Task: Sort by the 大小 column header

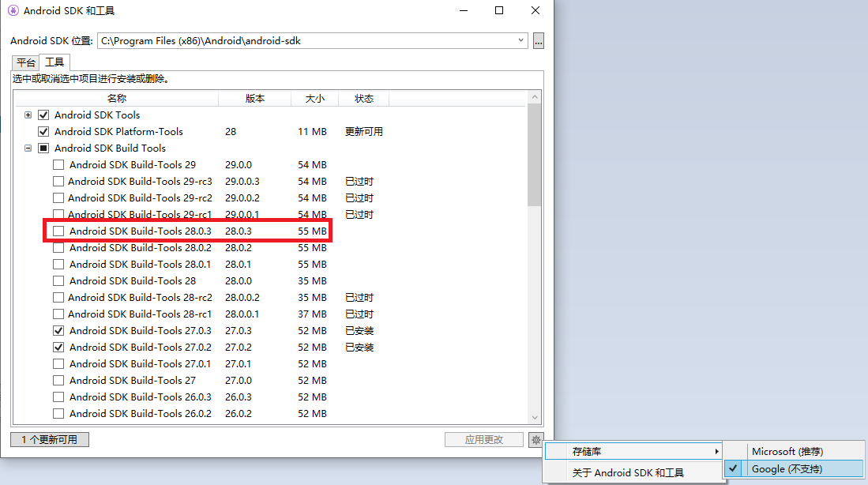Action: (x=314, y=99)
